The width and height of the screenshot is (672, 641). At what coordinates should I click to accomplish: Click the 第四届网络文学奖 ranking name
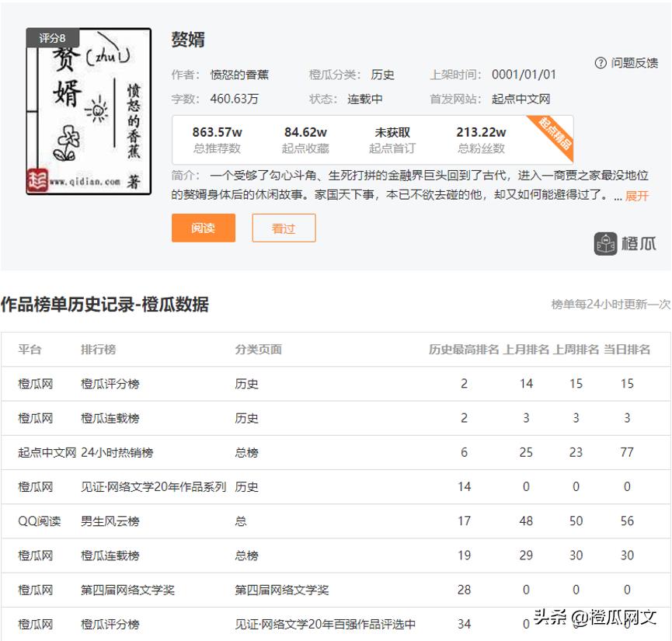click(127, 590)
